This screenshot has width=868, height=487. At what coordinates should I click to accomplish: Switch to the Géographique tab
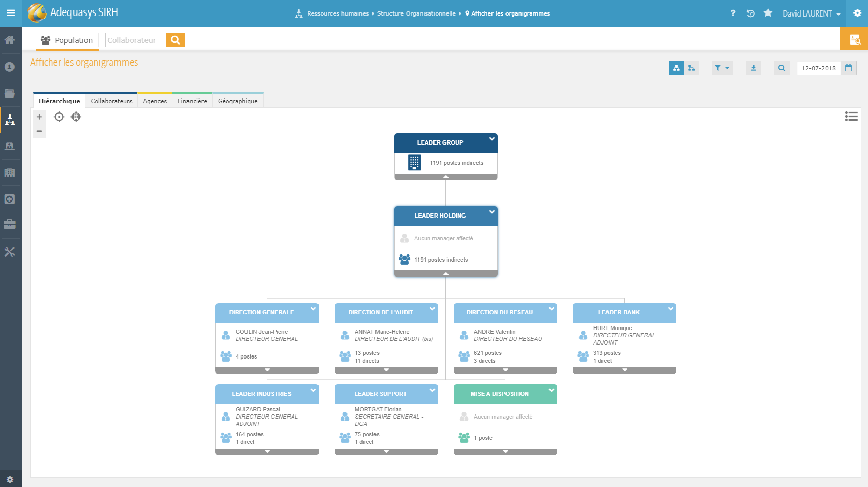click(x=238, y=101)
